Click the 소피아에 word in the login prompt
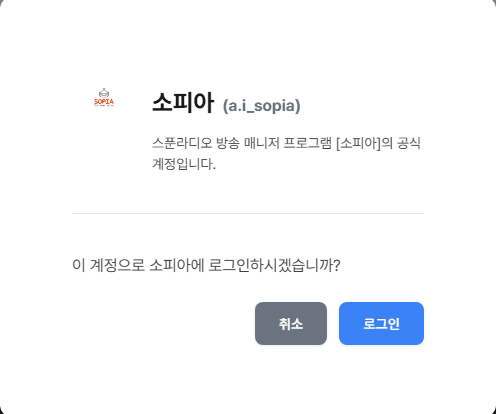This screenshot has height=414, width=496. pyautogui.click(x=177, y=265)
